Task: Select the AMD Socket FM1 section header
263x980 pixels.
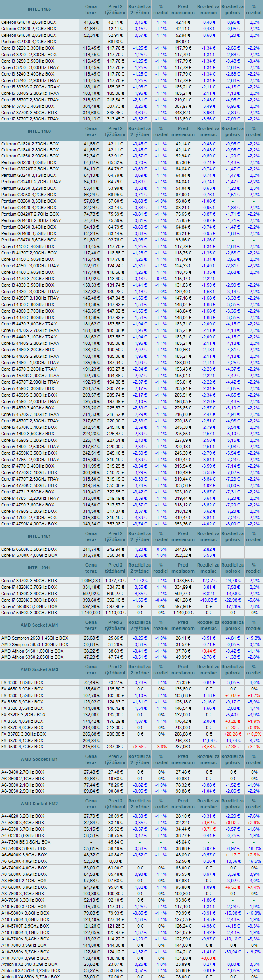Action: click(x=39, y=759)
